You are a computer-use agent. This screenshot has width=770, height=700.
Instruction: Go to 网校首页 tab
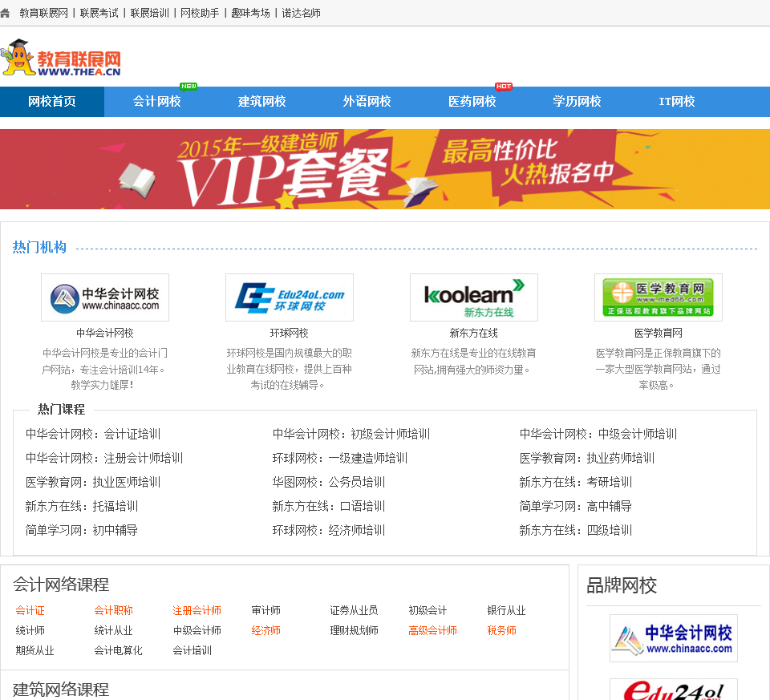pyautogui.click(x=52, y=102)
